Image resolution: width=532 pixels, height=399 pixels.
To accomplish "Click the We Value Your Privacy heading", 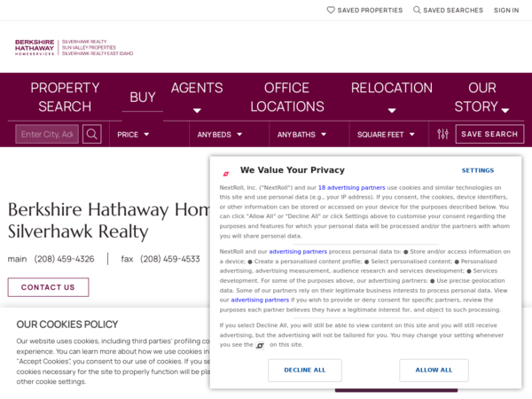I will [293, 170].
